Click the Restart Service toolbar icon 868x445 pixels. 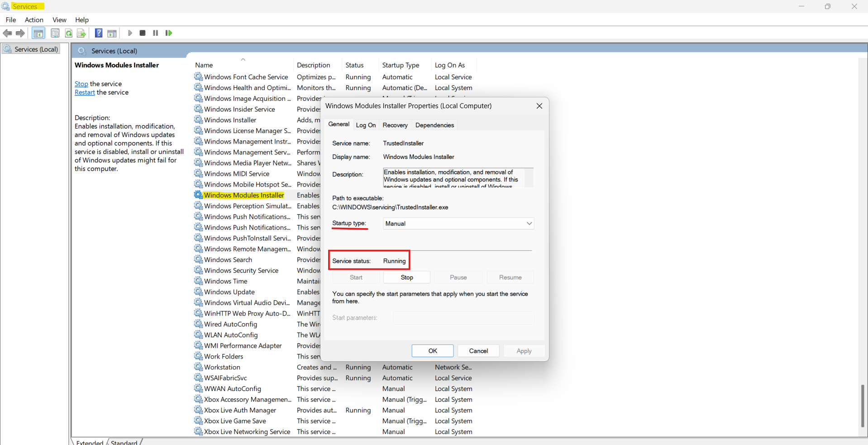click(x=169, y=33)
